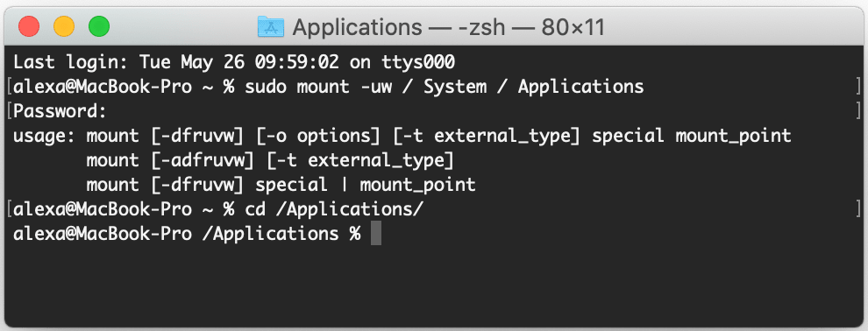The image size is (868, 331).
Task: Click left bracket mark beside Password line
Action: coord(10,111)
